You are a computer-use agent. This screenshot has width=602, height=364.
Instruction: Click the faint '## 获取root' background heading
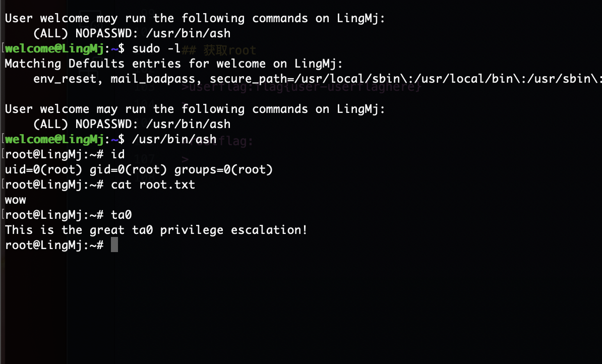(x=219, y=50)
